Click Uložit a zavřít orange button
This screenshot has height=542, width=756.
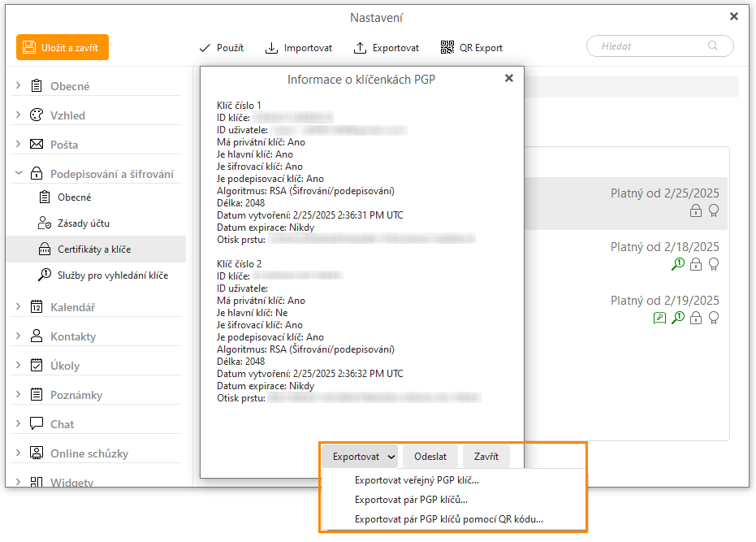click(x=63, y=48)
